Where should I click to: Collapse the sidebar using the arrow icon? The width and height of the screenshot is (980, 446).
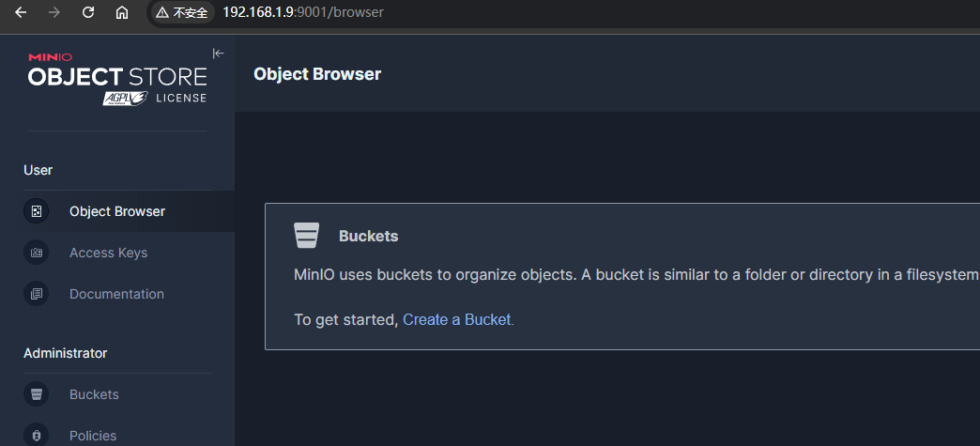coord(218,54)
